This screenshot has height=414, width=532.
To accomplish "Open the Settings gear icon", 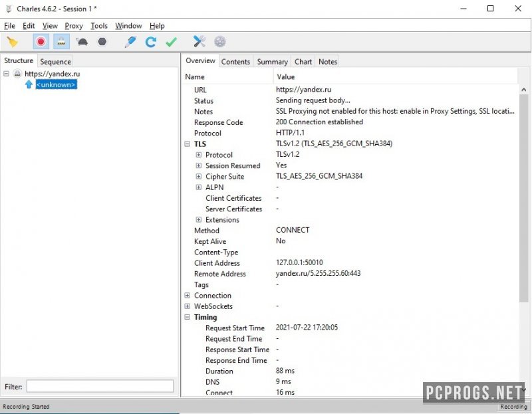I will 219,42.
